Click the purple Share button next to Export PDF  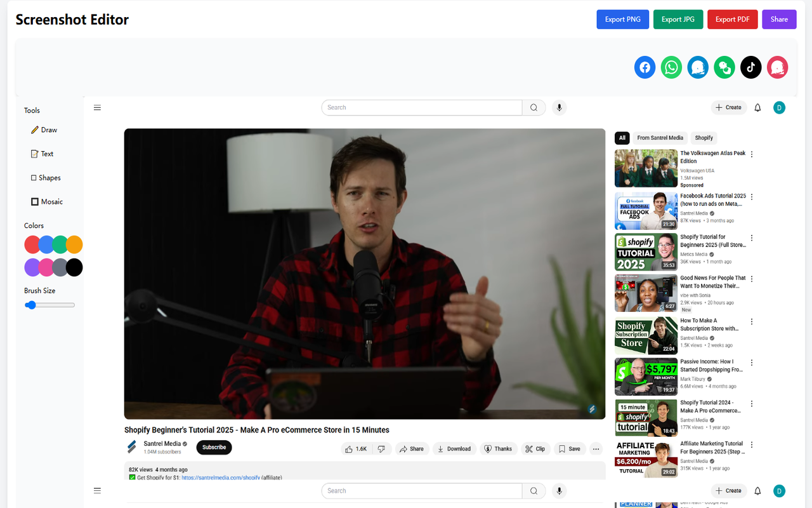coord(779,19)
